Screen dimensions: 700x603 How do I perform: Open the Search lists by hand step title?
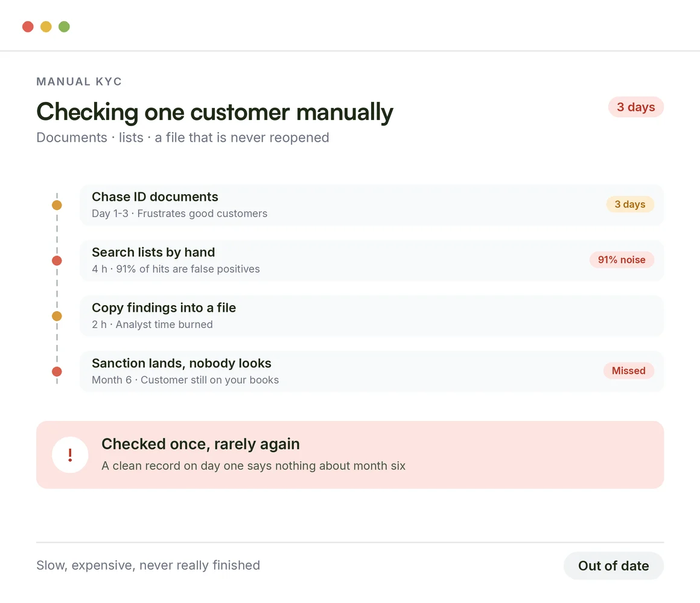[x=153, y=253]
